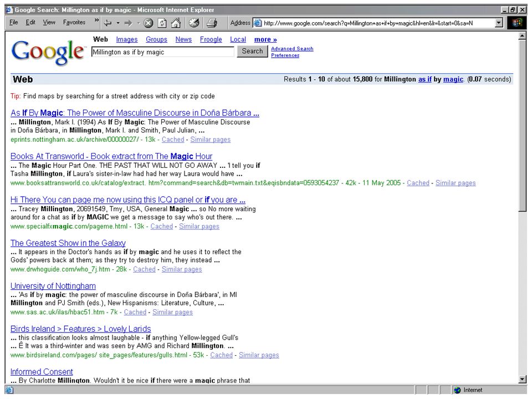Viewport: 532px width, 399px height.
Task: Stop page loading with the Stop icon
Action: point(149,23)
